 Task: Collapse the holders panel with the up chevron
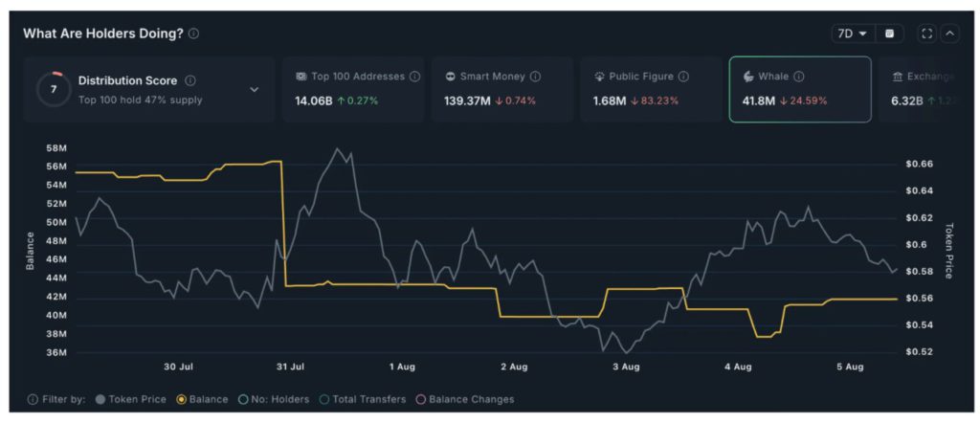949,33
